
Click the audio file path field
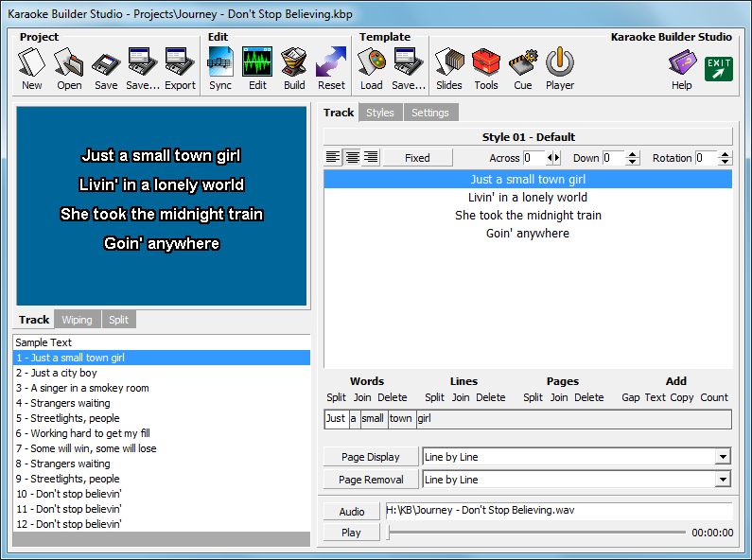pyautogui.click(x=559, y=511)
